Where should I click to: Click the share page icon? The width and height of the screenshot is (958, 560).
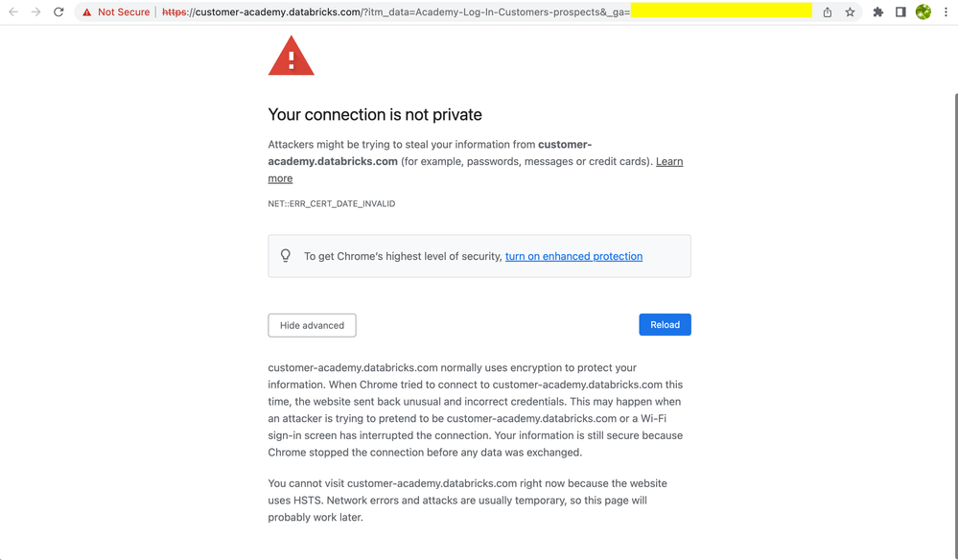[828, 12]
